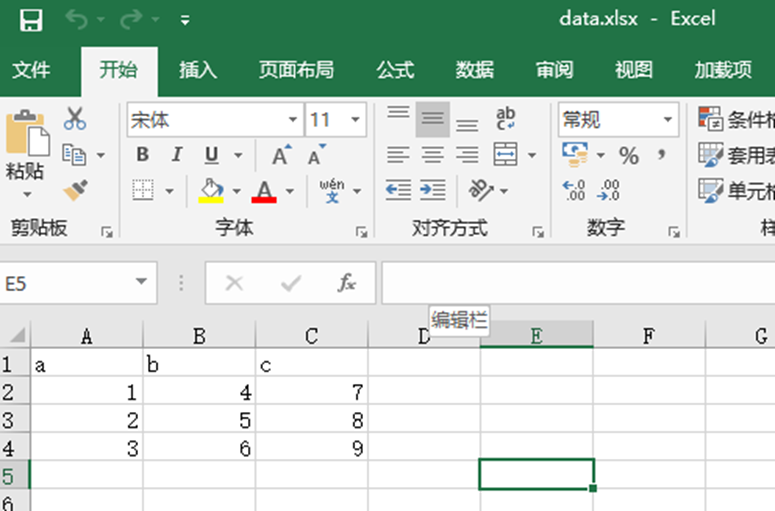Screen dimensions: 775x511
Task: Open the 数据 ribbon tab
Action: [474, 70]
